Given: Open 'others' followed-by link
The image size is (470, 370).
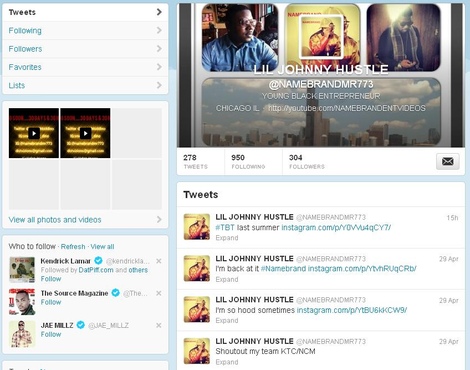Looking at the screenshot, I should tap(138, 270).
